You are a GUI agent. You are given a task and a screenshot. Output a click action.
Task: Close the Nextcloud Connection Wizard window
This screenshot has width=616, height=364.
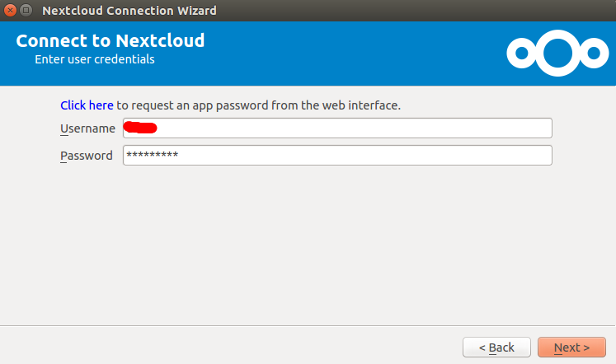point(10,10)
